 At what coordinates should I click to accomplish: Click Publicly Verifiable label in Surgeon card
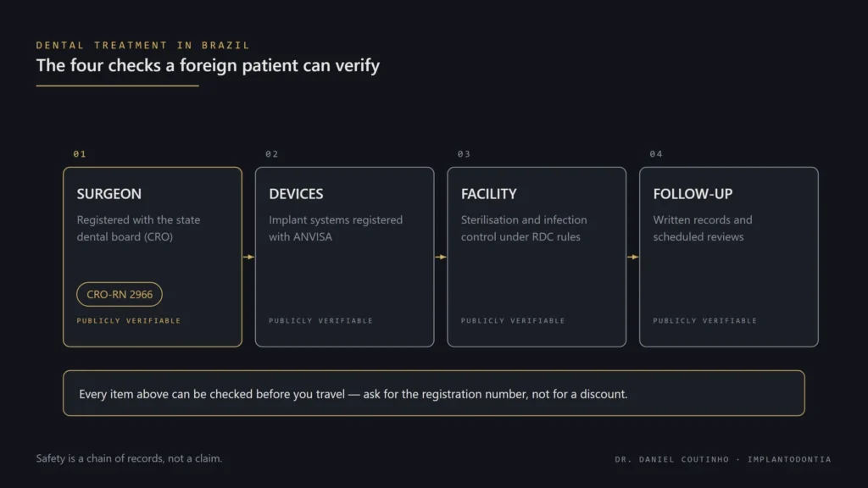tap(129, 321)
